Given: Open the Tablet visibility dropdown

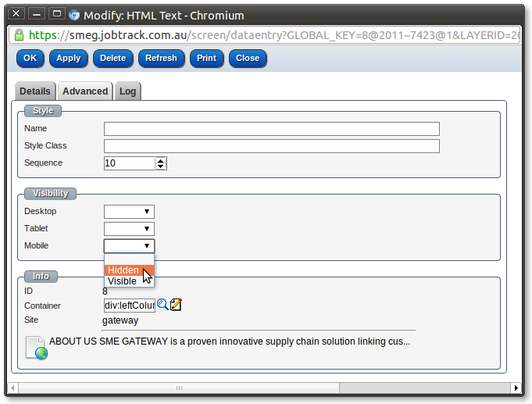Looking at the screenshot, I should tap(129, 229).
